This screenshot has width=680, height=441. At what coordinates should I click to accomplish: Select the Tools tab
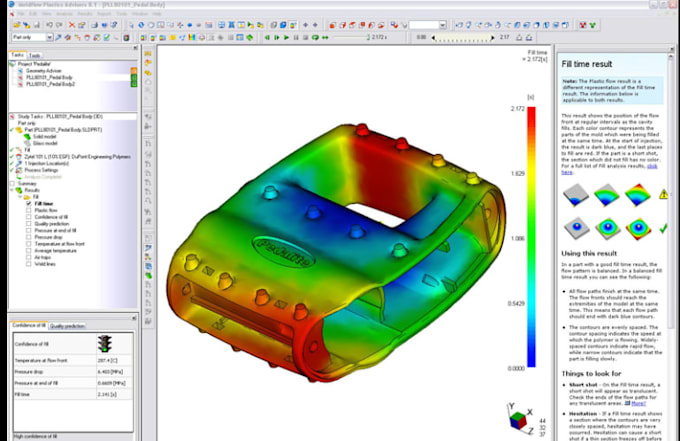pyautogui.click(x=34, y=56)
